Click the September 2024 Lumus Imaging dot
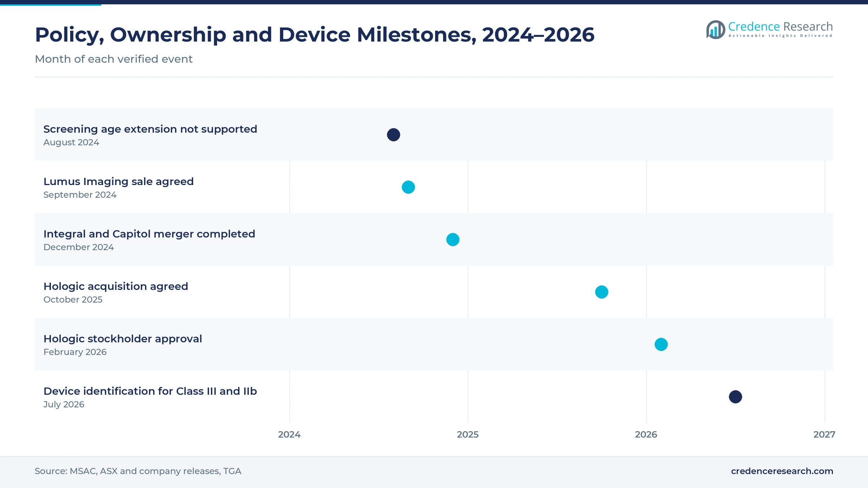 [x=408, y=187]
